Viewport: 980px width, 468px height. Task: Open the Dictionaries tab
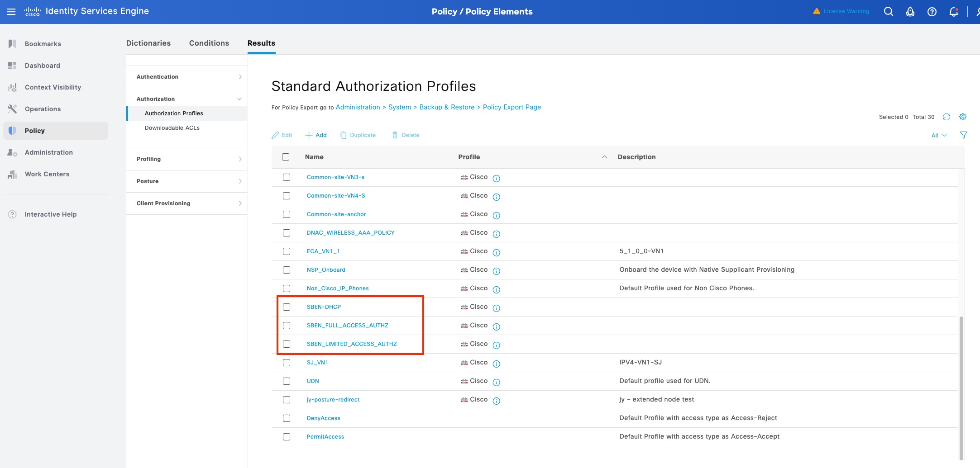click(x=148, y=43)
